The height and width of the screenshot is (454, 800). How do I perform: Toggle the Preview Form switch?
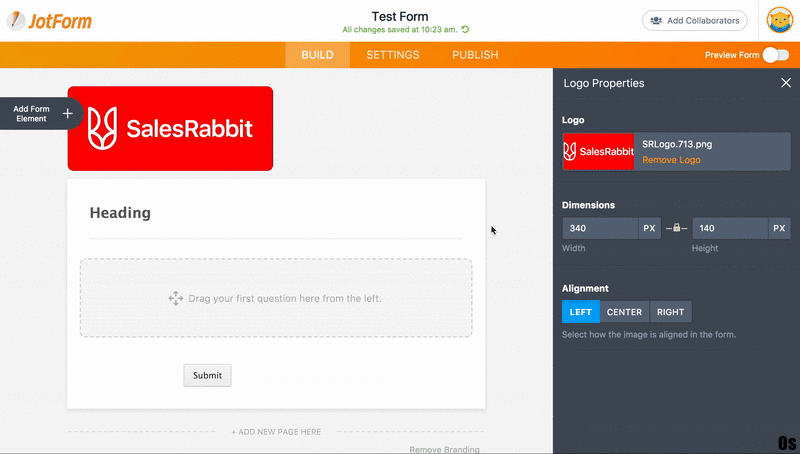click(x=776, y=55)
